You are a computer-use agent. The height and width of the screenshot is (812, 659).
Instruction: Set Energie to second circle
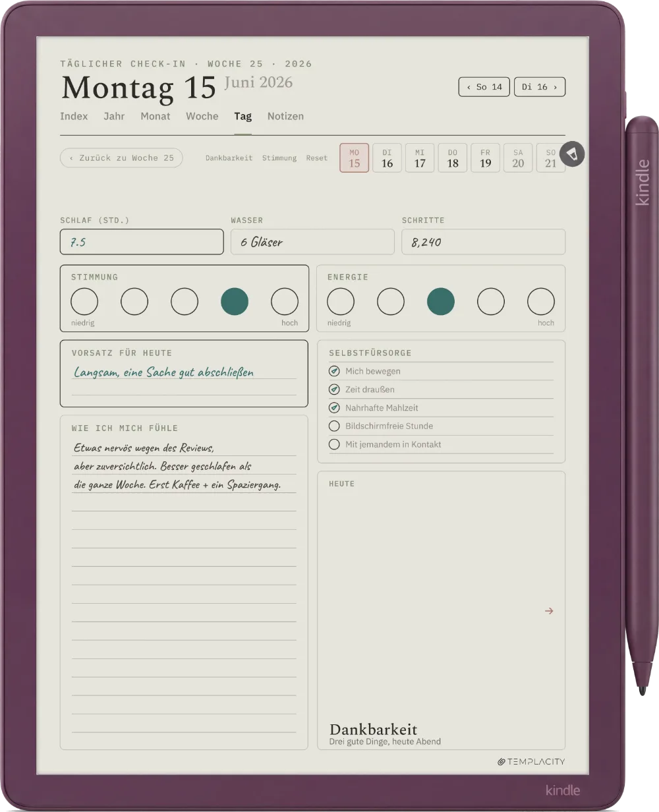pyautogui.click(x=391, y=301)
